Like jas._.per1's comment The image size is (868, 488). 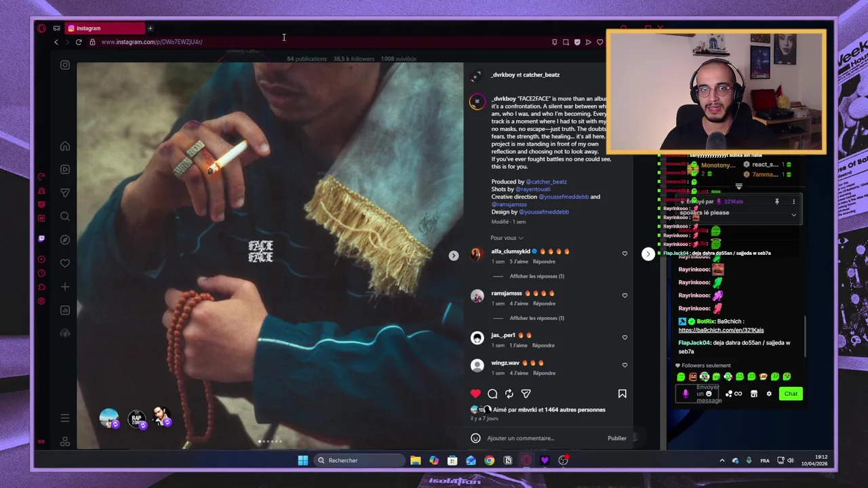click(625, 338)
